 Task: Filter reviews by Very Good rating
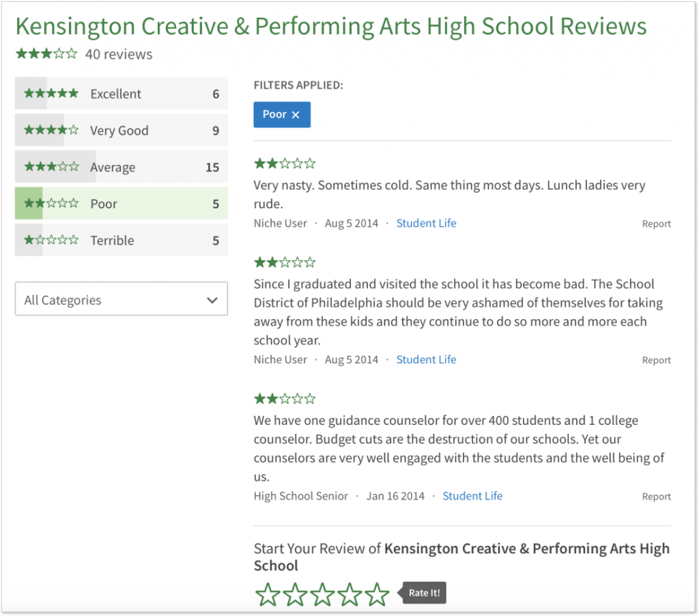(x=122, y=131)
